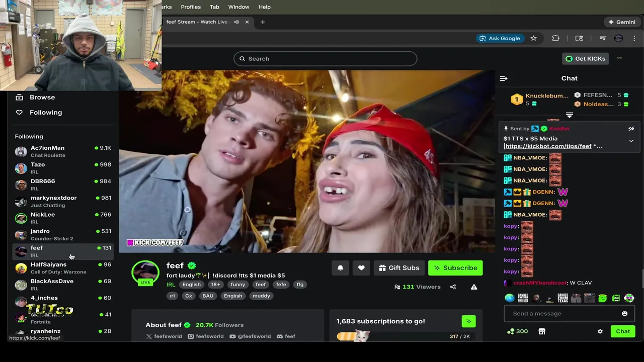Viewport: 644px width, 362px height.
Task: Hide the pinned KickBot message
Action: coord(631,129)
